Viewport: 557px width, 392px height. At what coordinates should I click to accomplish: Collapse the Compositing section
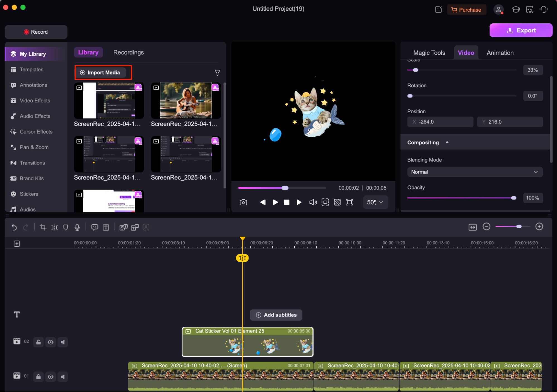point(447,142)
